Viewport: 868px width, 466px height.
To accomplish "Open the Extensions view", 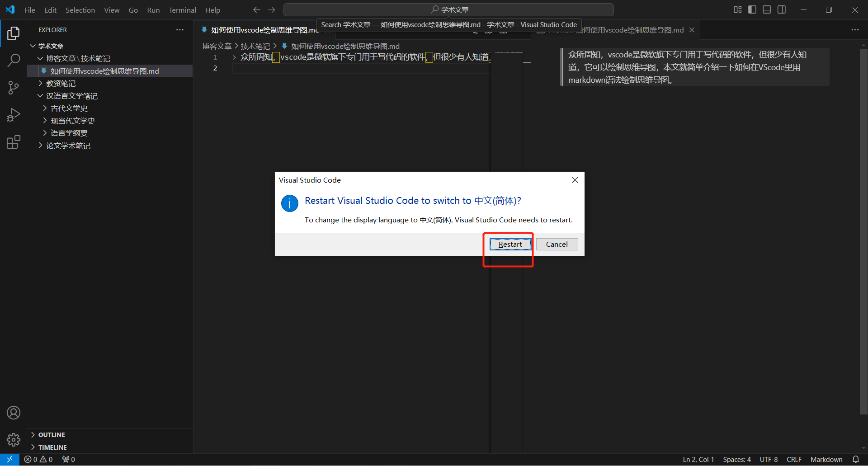I will pos(14,142).
